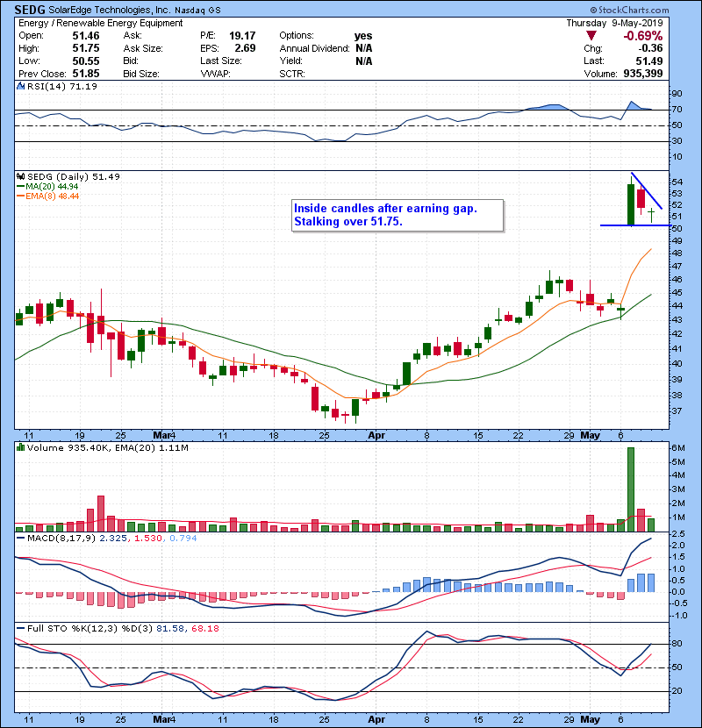Select the SEDG ticker symbol in the header
Screen dimensions: 702x728
pyautogui.click(x=30, y=10)
